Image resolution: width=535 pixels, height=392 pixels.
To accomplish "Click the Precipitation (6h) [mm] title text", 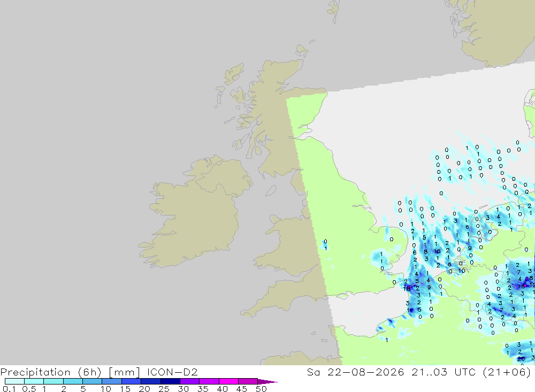I will [70, 372].
